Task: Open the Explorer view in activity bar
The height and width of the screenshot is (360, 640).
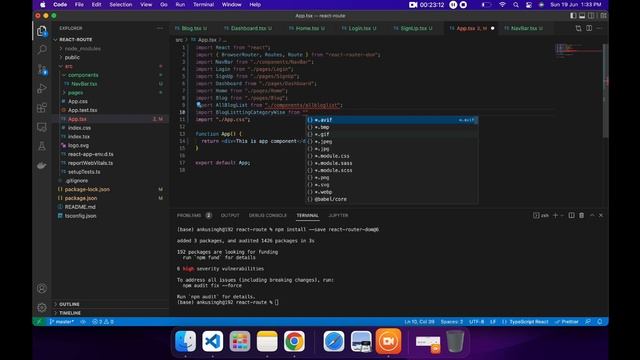Action: (42, 31)
